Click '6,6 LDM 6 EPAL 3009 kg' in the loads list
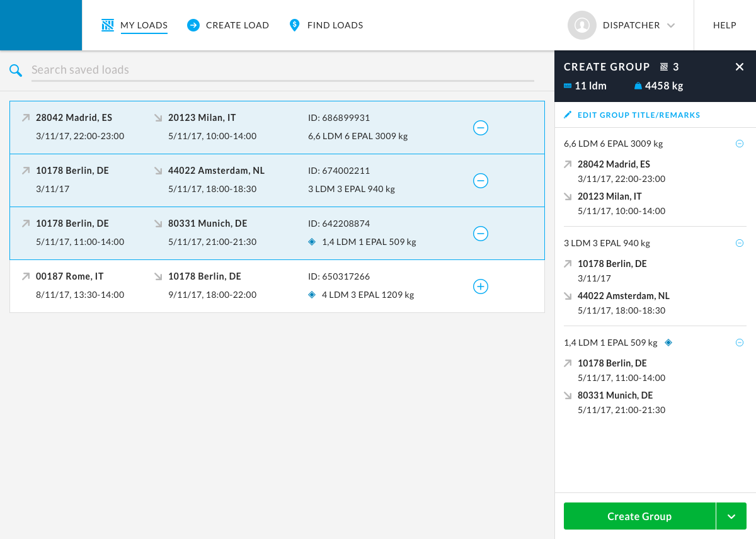The height and width of the screenshot is (539, 756). point(358,136)
